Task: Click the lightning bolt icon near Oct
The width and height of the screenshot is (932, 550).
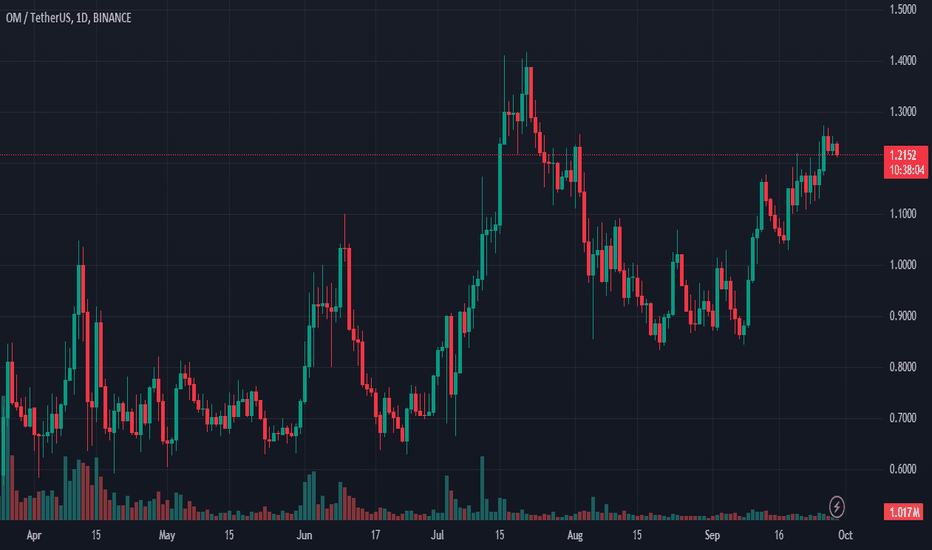Action: tap(837, 507)
